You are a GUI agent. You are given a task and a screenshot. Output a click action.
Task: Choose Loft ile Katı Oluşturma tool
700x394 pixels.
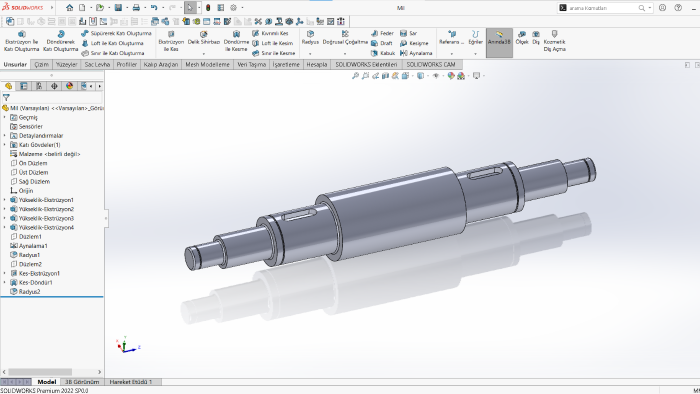(112, 43)
